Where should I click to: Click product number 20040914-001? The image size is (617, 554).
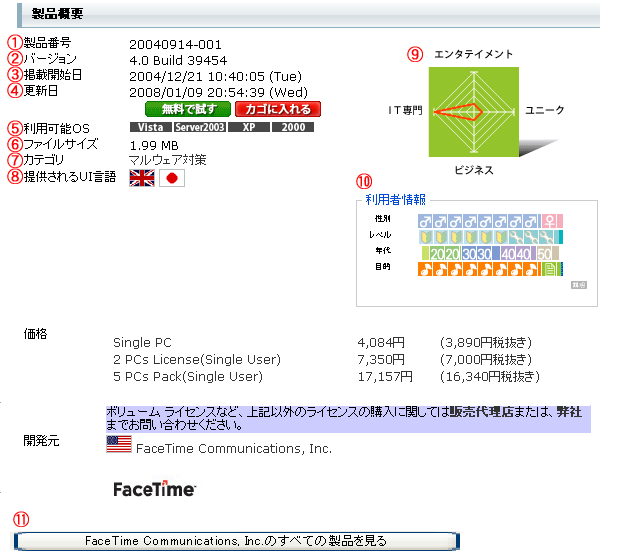[175, 44]
